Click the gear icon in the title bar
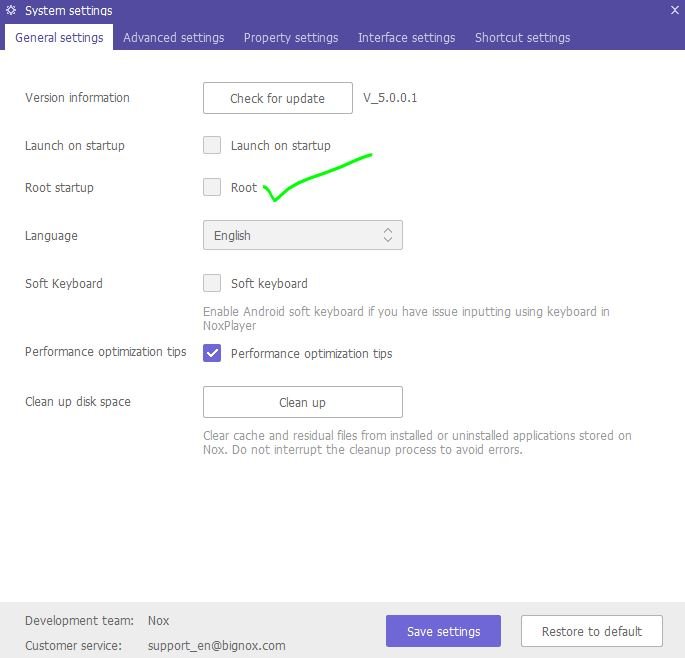685x658 pixels. tap(11, 10)
